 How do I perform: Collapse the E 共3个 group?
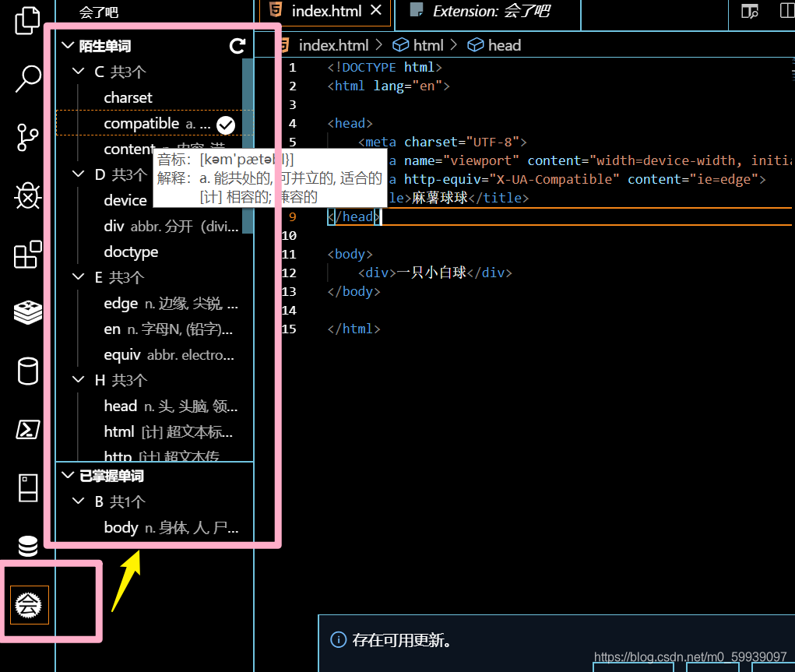point(78,277)
